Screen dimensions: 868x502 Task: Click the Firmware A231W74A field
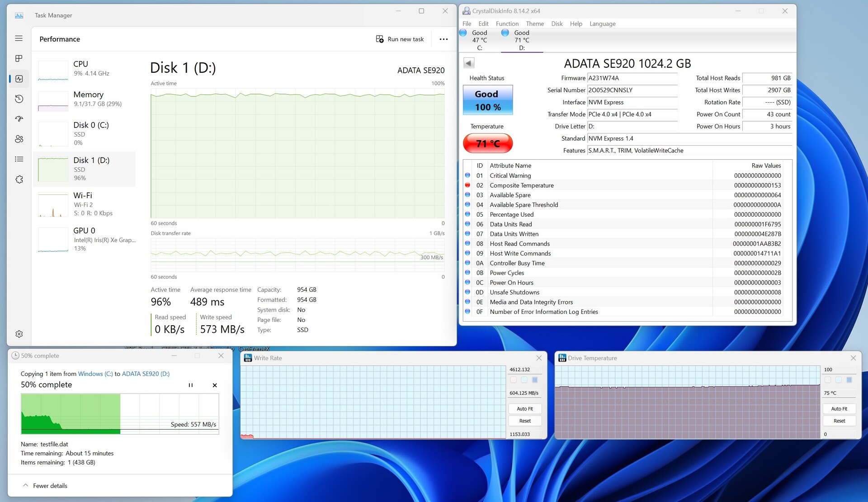(x=632, y=78)
